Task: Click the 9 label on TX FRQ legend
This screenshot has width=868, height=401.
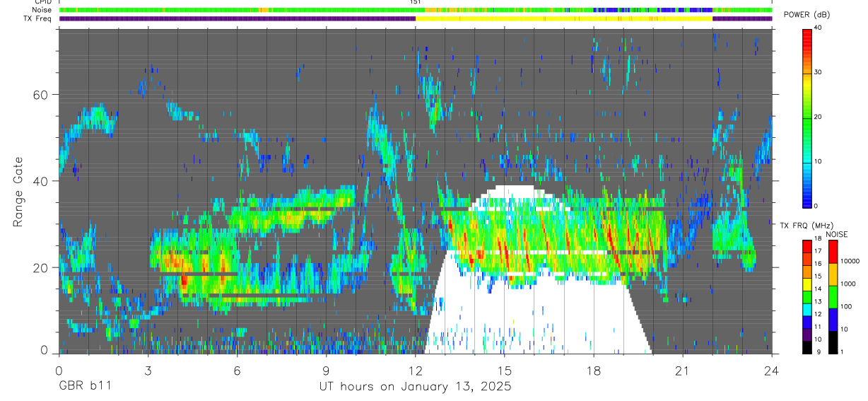Action: click(817, 351)
